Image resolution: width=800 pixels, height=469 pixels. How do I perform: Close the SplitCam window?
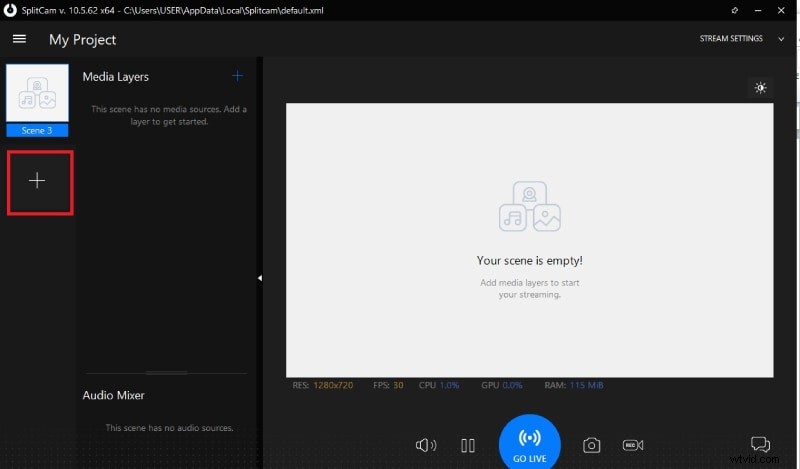pyautogui.click(x=781, y=10)
